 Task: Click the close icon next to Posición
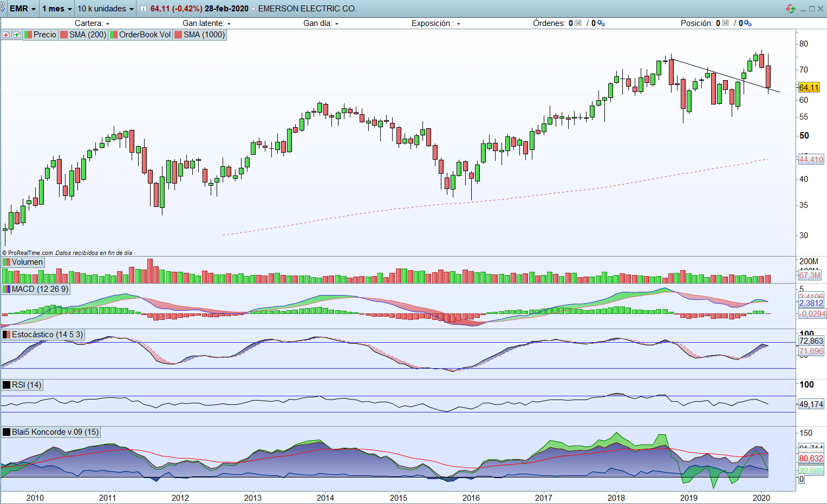coord(726,23)
